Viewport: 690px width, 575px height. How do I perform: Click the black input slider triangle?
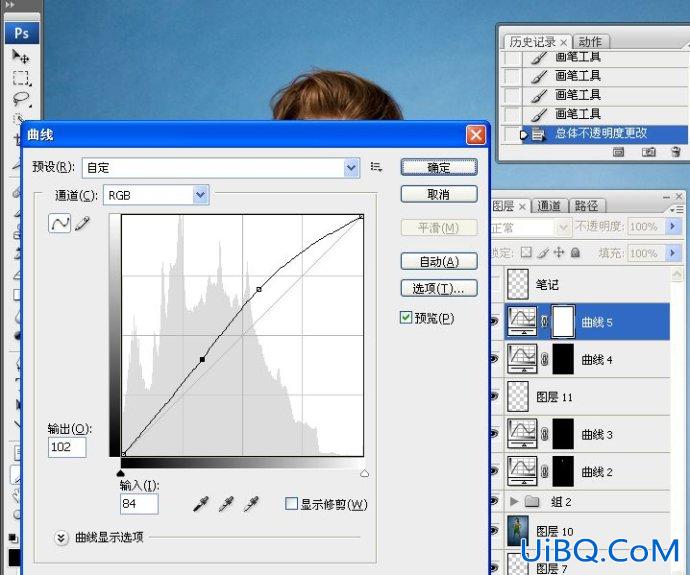click(x=121, y=473)
